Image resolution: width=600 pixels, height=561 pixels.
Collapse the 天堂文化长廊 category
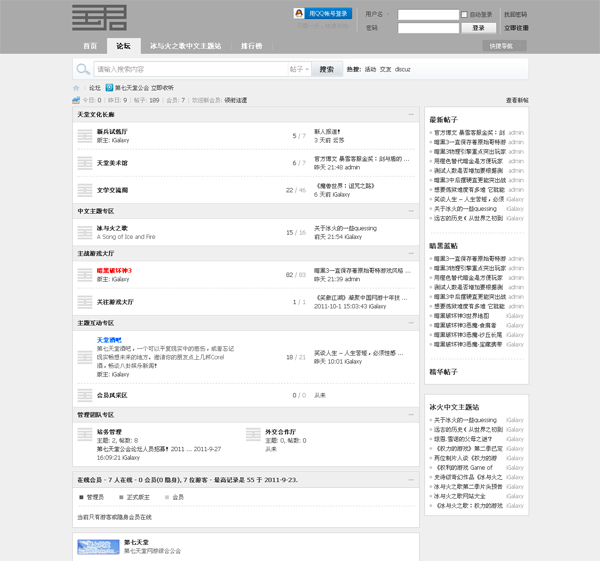point(411,114)
